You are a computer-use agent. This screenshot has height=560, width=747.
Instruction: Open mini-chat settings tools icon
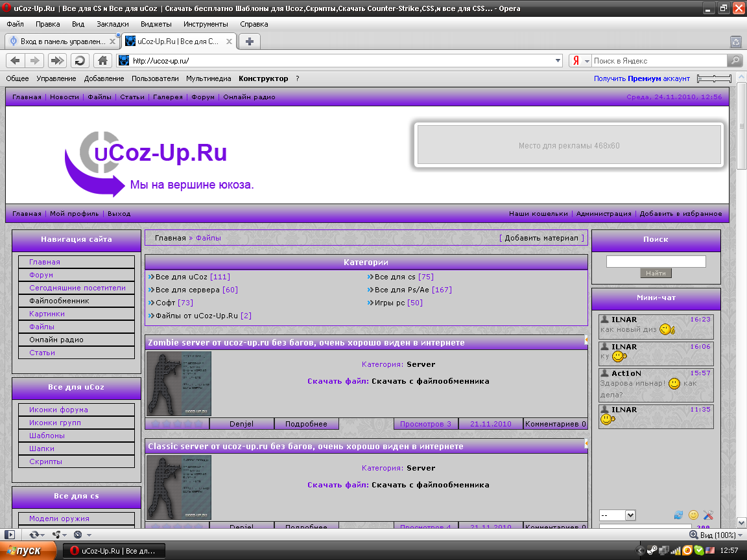pos(708,515)
